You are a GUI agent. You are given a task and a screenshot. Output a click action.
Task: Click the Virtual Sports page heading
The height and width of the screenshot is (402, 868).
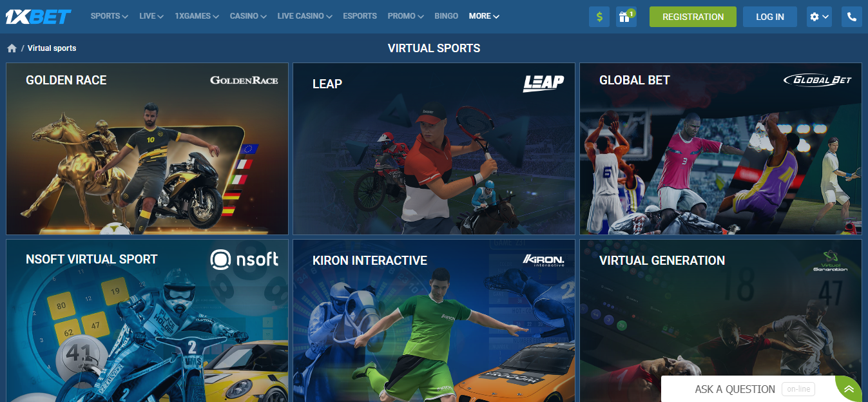pos(434,48)
